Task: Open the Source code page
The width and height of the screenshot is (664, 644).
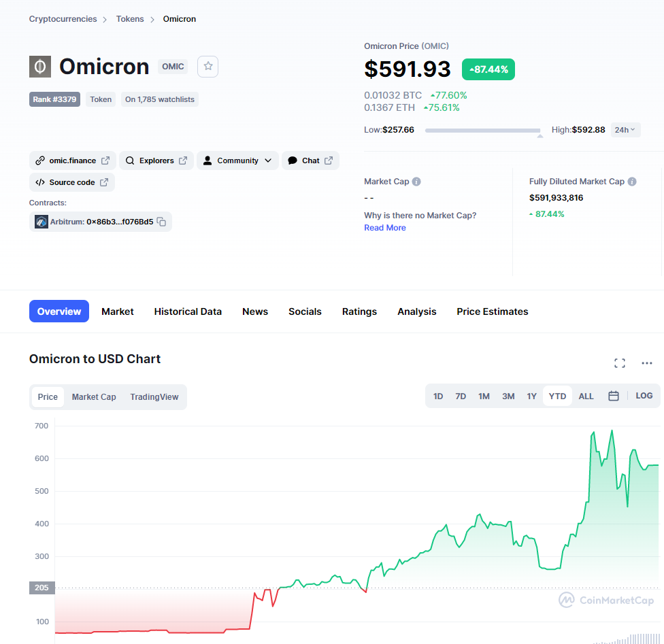Action: tap(71, 182)
